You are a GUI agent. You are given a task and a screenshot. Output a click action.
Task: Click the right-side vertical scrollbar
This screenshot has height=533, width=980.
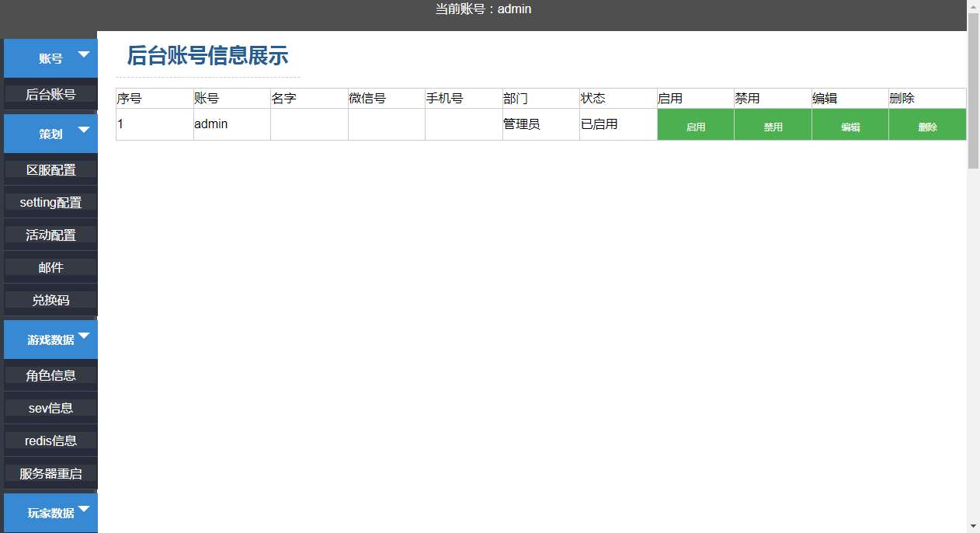973,85
